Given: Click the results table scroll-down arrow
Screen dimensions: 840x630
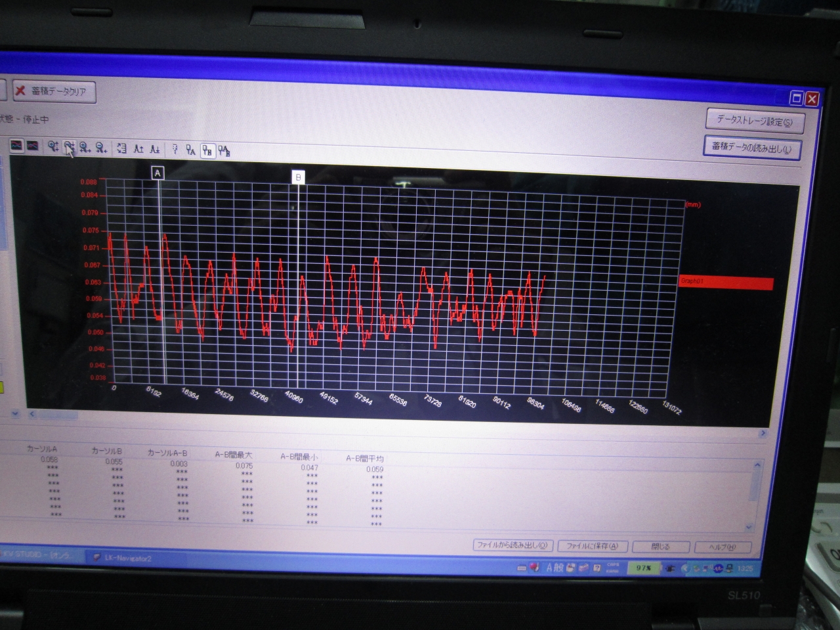Looking at the screenshot, I should click(750, 527).
